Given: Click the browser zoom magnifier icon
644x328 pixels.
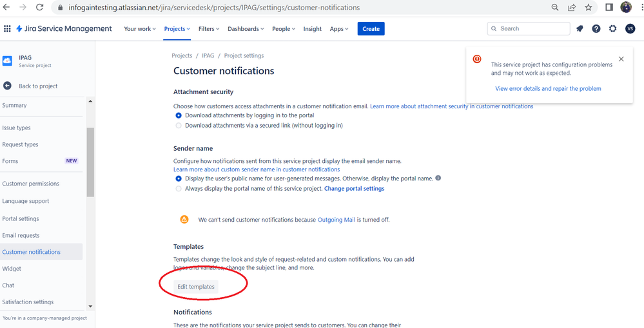Looking at the screenshot, I should pyautogui.click(x=554, y=7).
